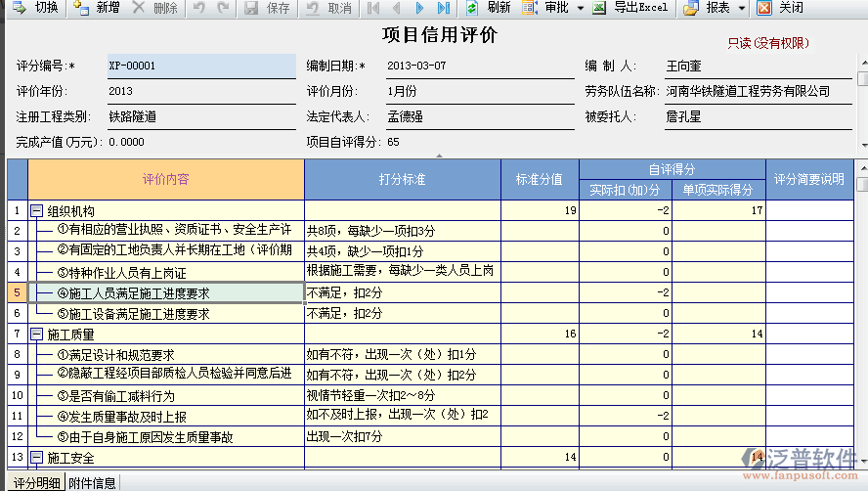Collapse the 施工安全 tree node

(x=37, y=458)
